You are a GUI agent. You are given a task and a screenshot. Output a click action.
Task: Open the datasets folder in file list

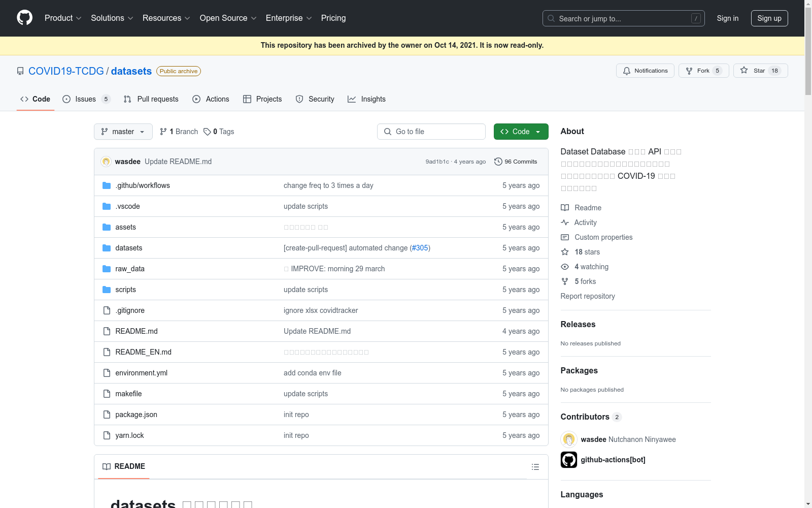(x=128, y=248)
